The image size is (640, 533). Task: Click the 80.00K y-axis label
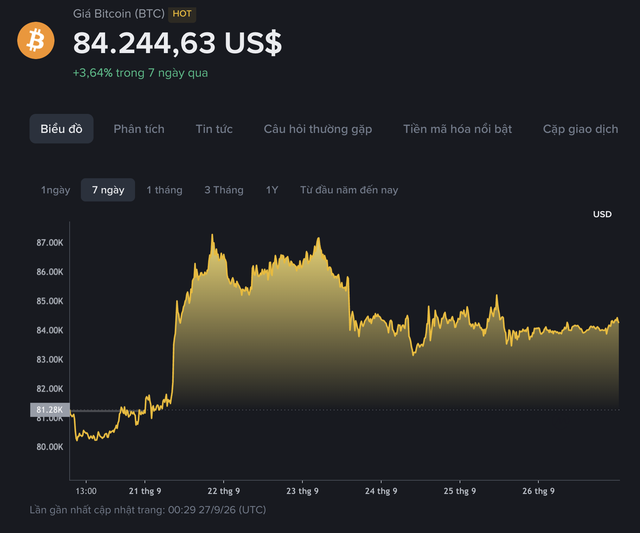[50, 447]
